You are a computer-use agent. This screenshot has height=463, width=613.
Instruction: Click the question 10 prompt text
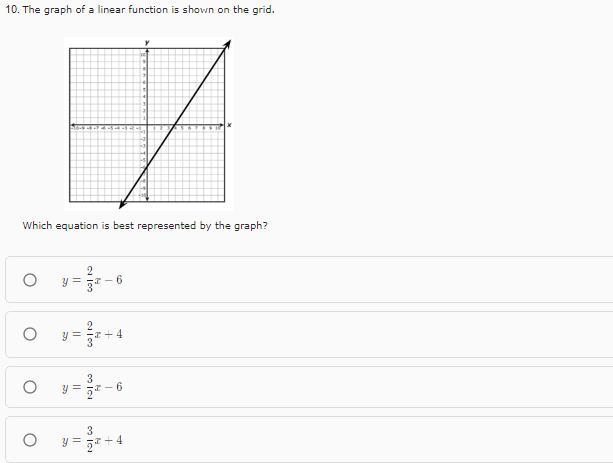tap(140, 10)
